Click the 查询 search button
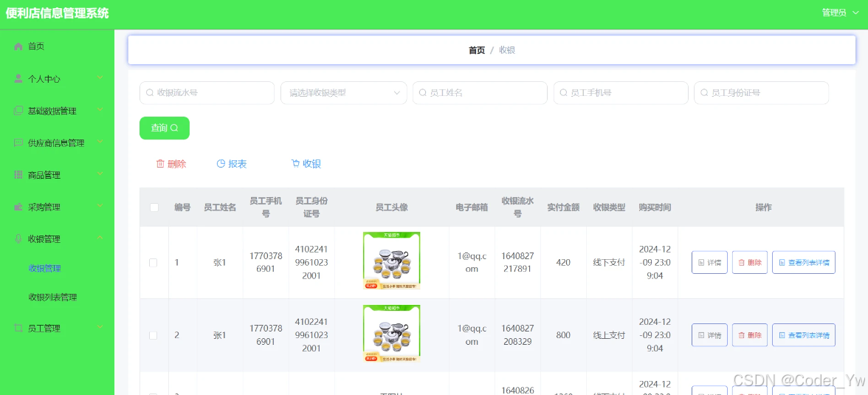This screenshot has width=868, height=395. point(165,128)
